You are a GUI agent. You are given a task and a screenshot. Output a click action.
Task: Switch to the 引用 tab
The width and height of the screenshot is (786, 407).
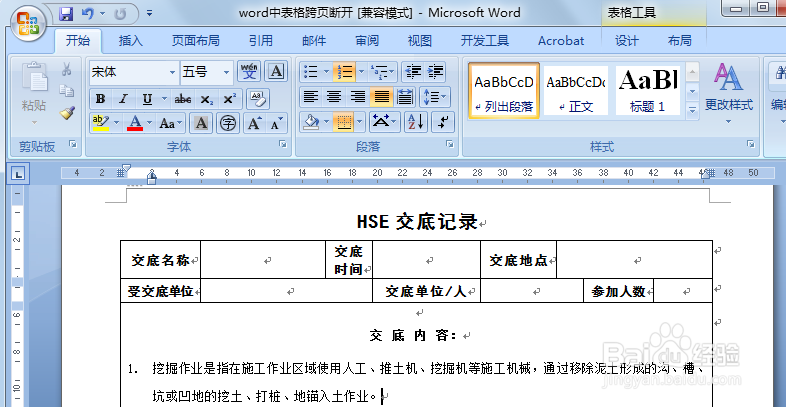point(261,41)
